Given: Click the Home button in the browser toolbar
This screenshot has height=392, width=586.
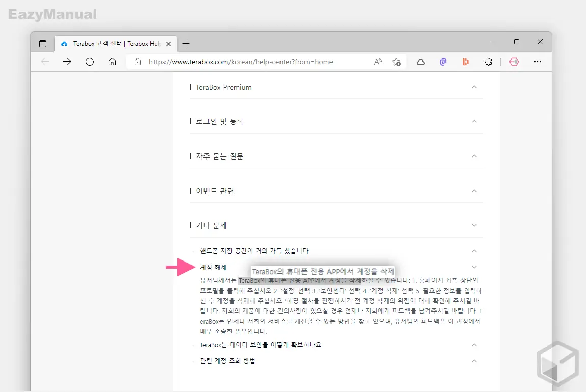Looking at the screenshot, I should point(112,62).
